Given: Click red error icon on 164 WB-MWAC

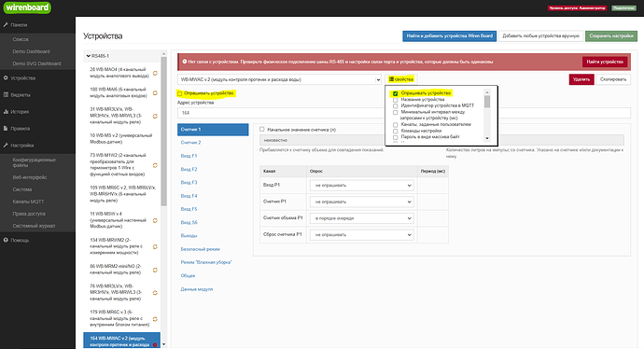Looking at the screenshot, I should tap(155, 345).
